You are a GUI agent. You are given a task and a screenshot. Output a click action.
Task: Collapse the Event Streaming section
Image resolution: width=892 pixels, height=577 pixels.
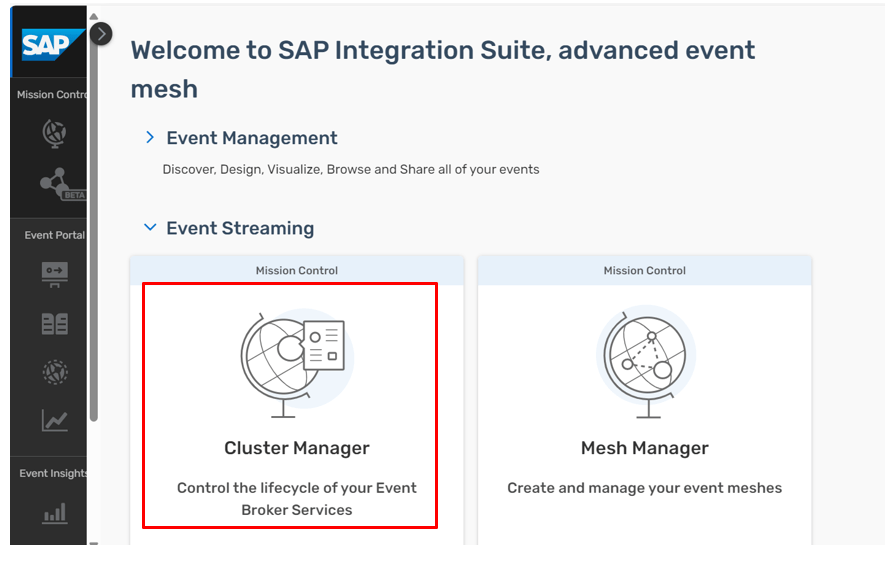point(150,227)
